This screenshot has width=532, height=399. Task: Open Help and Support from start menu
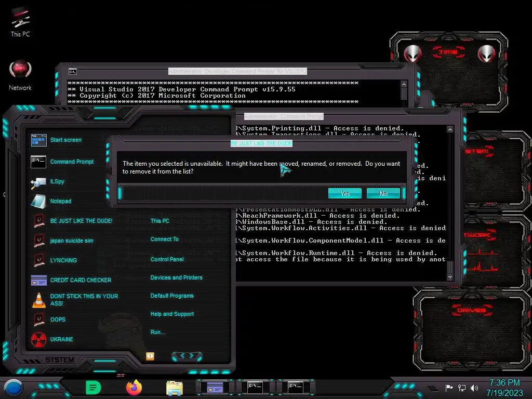(x=172, y=314)
